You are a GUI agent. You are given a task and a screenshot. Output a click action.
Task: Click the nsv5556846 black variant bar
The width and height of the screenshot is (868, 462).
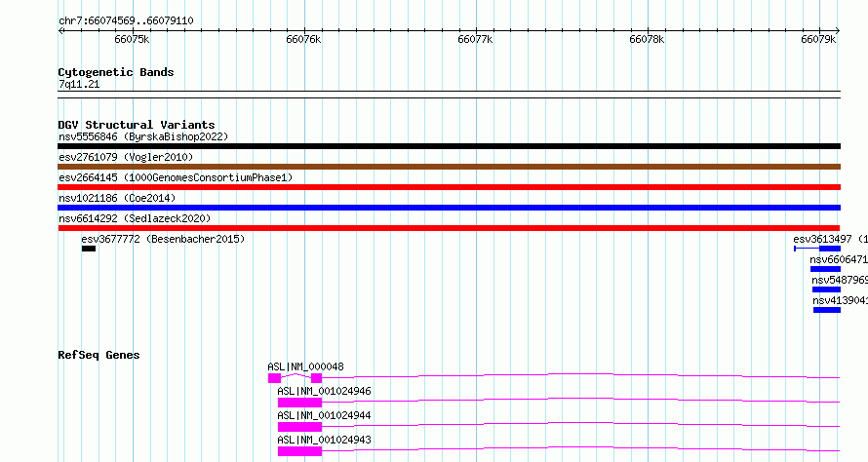point(449,146)
